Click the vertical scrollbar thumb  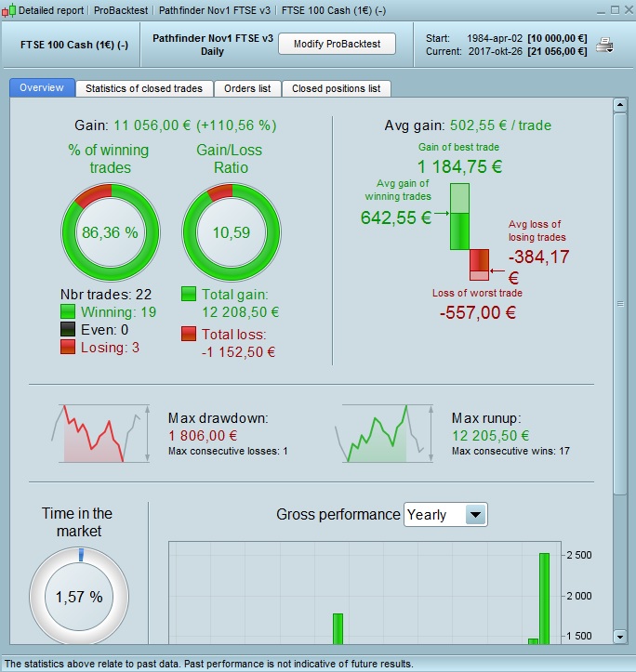[x=620, y=304]
